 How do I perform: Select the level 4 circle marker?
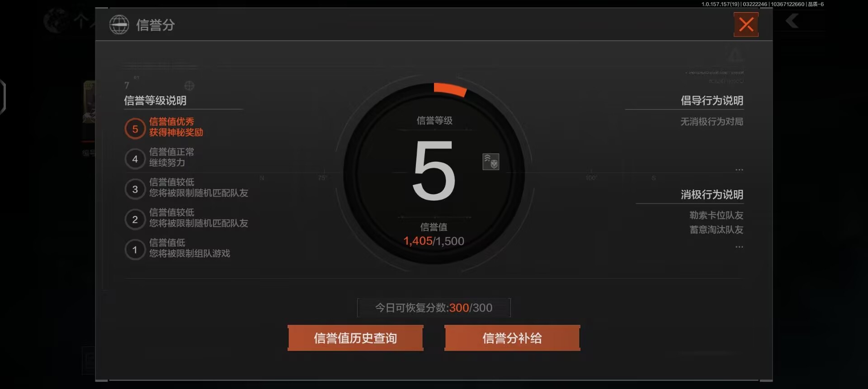[x=135, y=159]
